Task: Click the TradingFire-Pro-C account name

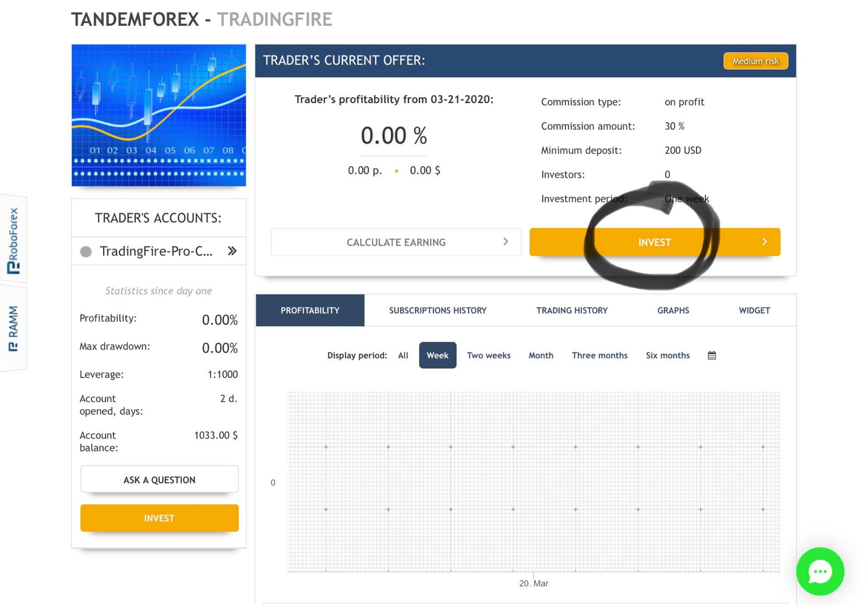Action: click(156, 251)
